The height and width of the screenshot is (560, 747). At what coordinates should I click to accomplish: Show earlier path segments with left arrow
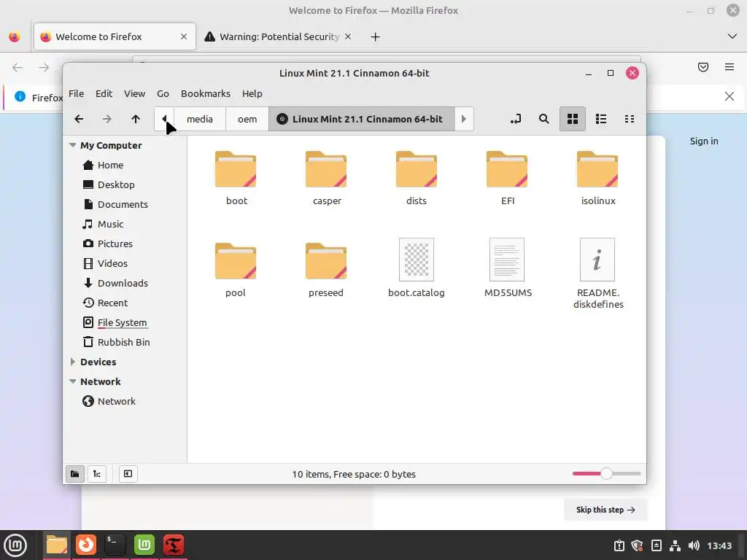click(x=164, y=119)
